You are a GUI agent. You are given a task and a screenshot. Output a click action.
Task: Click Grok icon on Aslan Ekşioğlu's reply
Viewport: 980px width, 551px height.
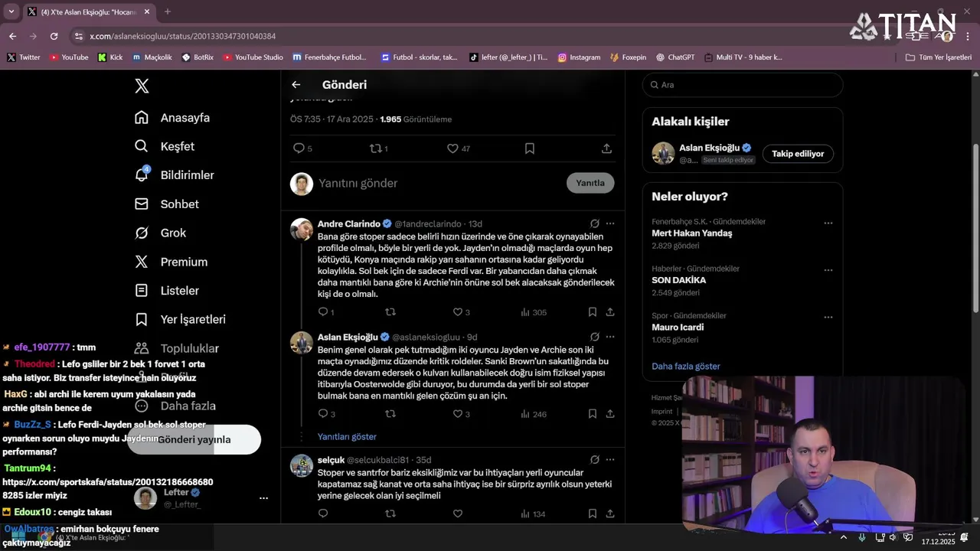tap(594, 337)
